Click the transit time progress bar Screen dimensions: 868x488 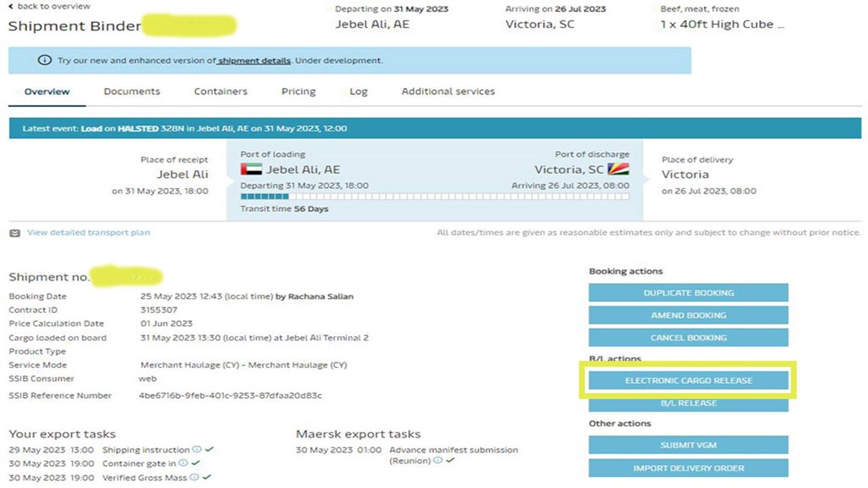[x=434, y=197]
